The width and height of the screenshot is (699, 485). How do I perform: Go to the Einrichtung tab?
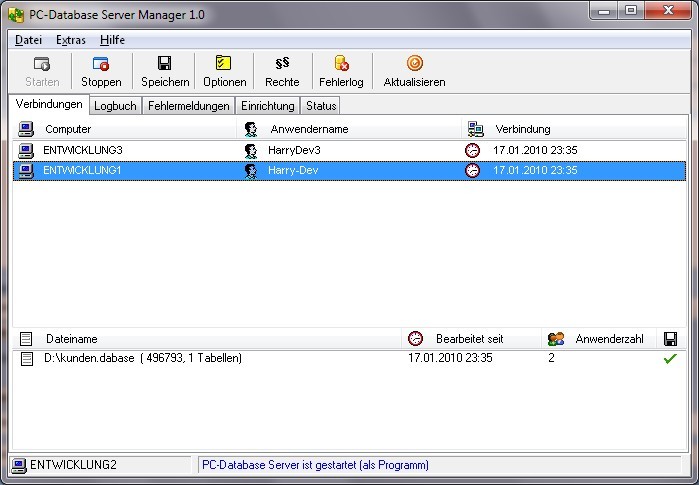point(267,106)
